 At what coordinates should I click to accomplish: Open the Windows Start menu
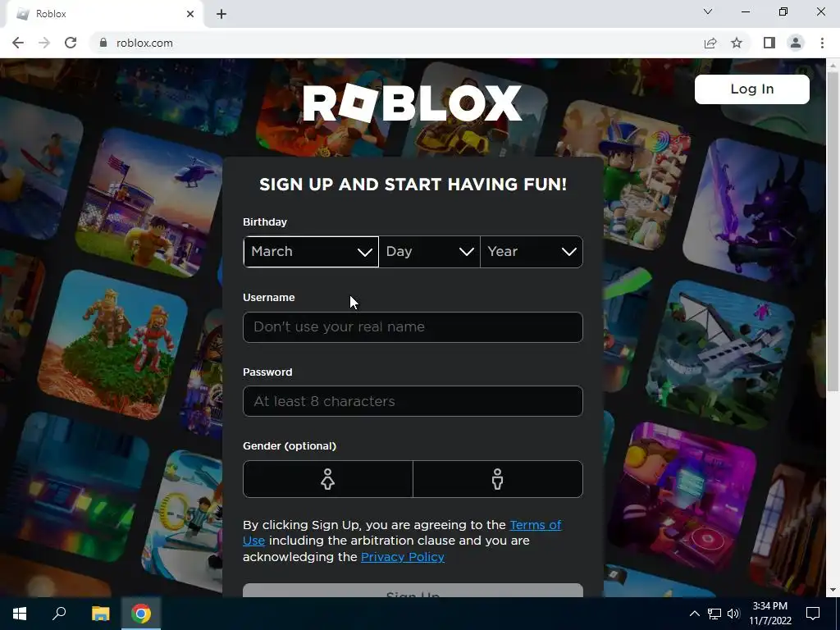(20, 614)
